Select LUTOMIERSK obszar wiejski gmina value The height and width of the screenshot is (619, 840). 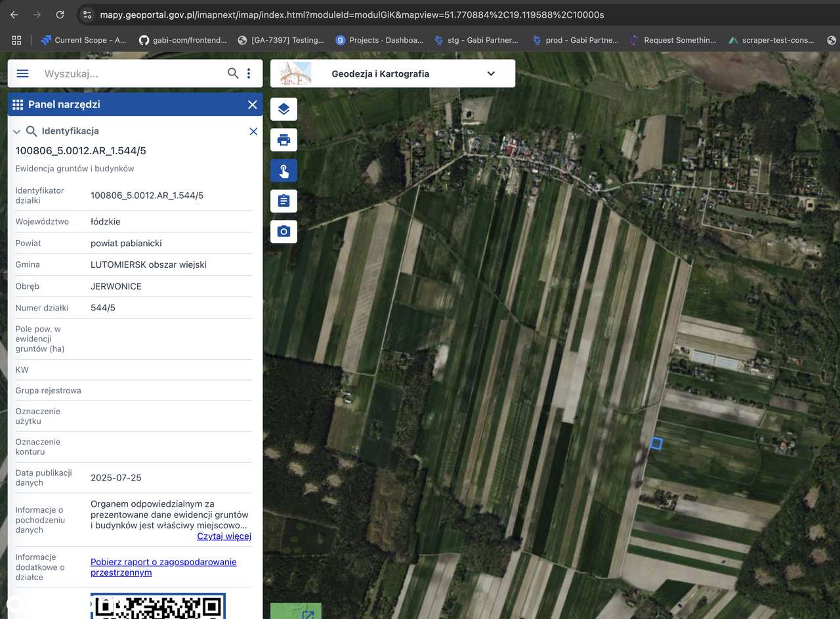(x=149, y=265)
